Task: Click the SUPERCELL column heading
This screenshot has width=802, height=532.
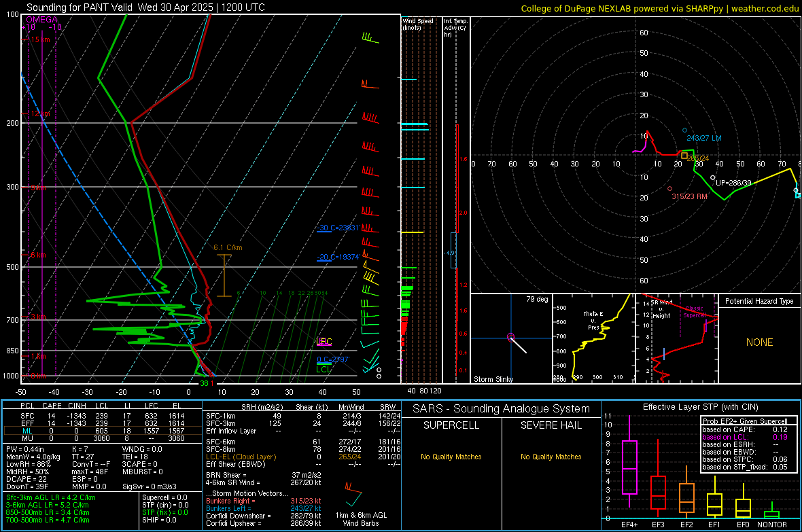Action: pyautogui.click(x=451, y=425)
